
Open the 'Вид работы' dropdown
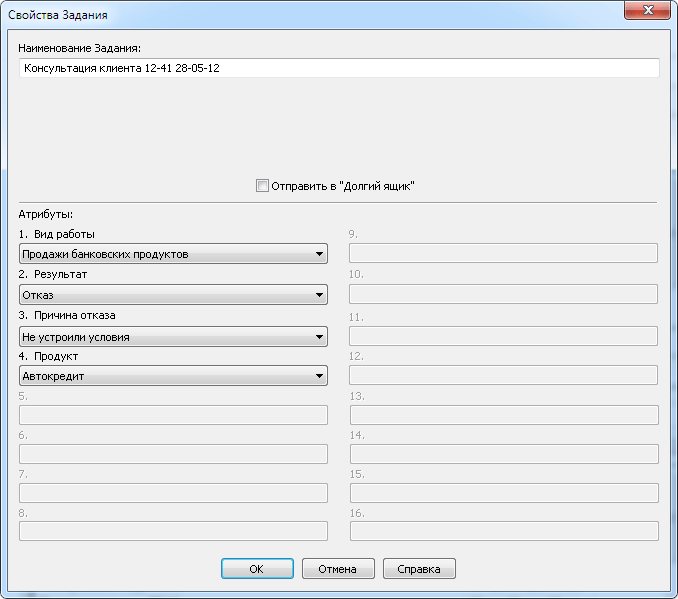click(x=173, y=254)
